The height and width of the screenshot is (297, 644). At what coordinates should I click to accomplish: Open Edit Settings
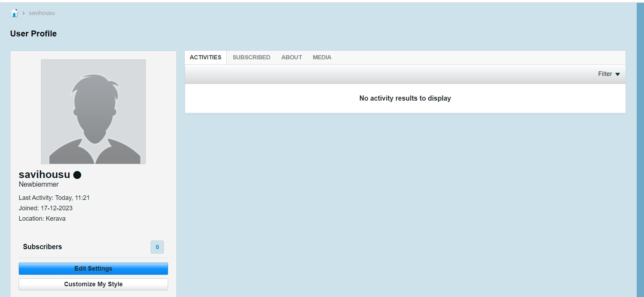[93, 269]
